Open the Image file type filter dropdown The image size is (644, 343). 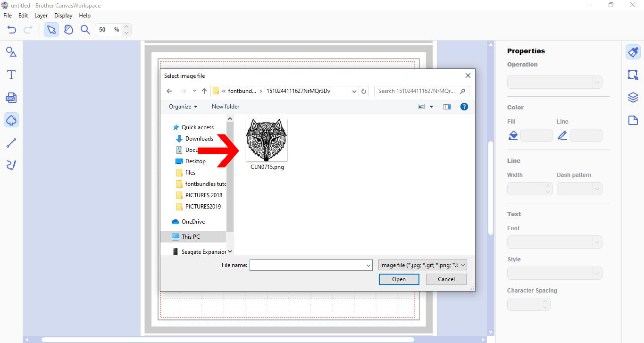pos(423,265)
